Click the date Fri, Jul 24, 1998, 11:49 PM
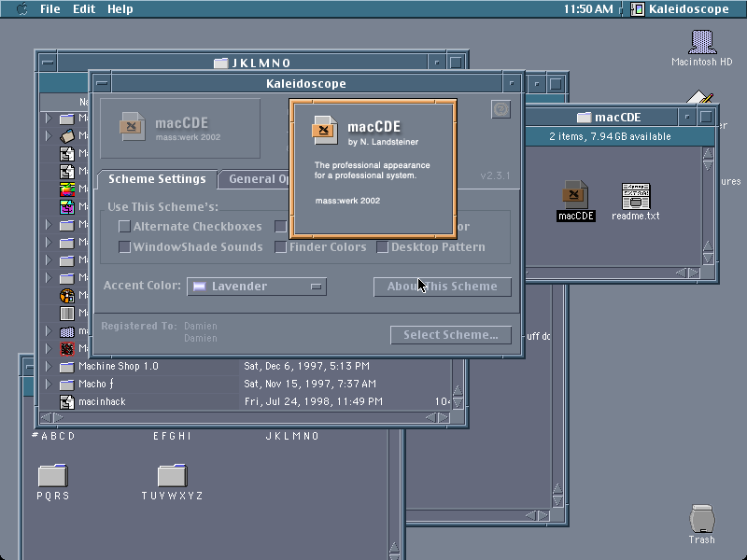Screen dimensions: 747x560 click(x=314, y=402)
